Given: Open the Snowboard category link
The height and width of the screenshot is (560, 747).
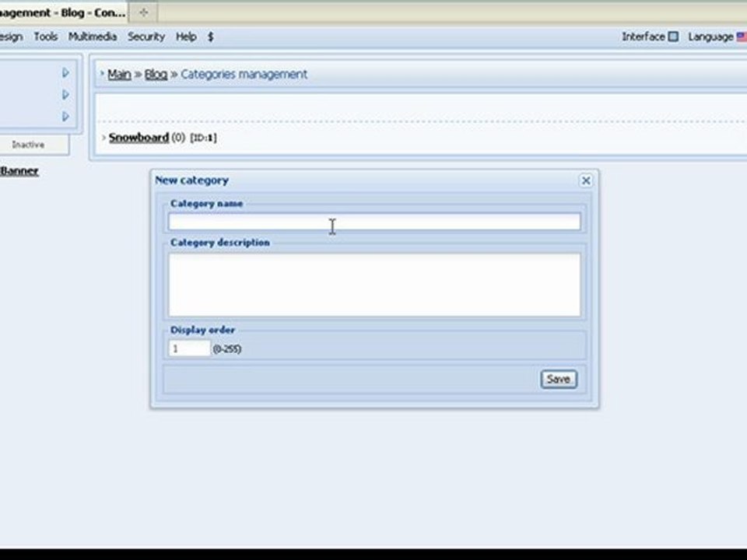Looking at the screenshot, I should point(139,138).
